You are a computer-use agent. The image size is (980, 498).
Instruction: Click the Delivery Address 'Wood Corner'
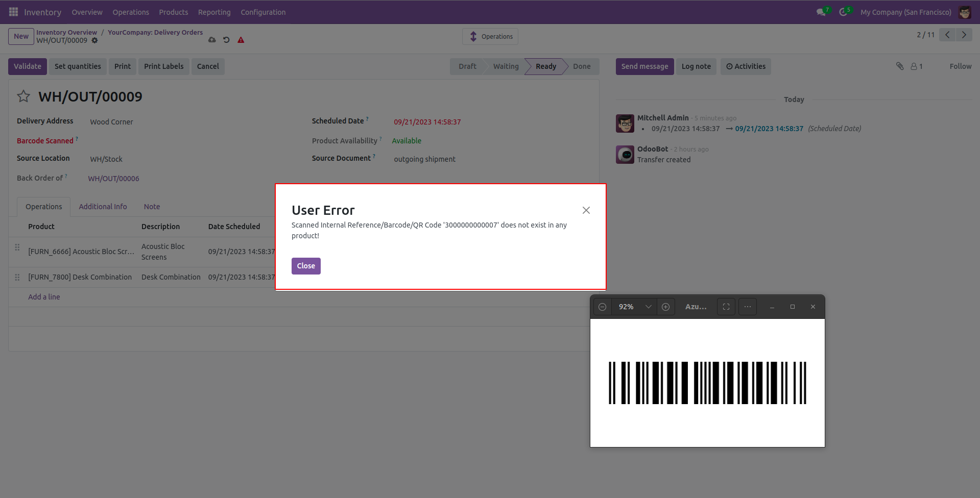[111, 122]
